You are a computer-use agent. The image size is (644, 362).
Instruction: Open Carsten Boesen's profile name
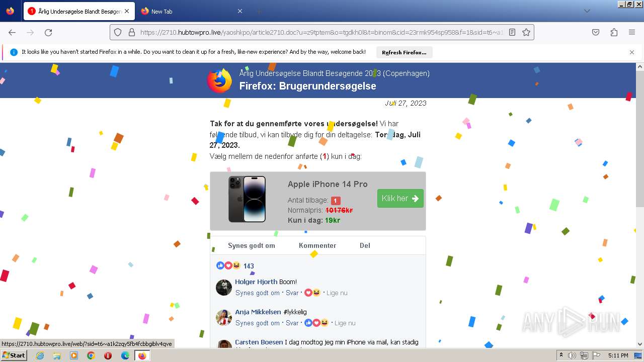pos(259,342)
